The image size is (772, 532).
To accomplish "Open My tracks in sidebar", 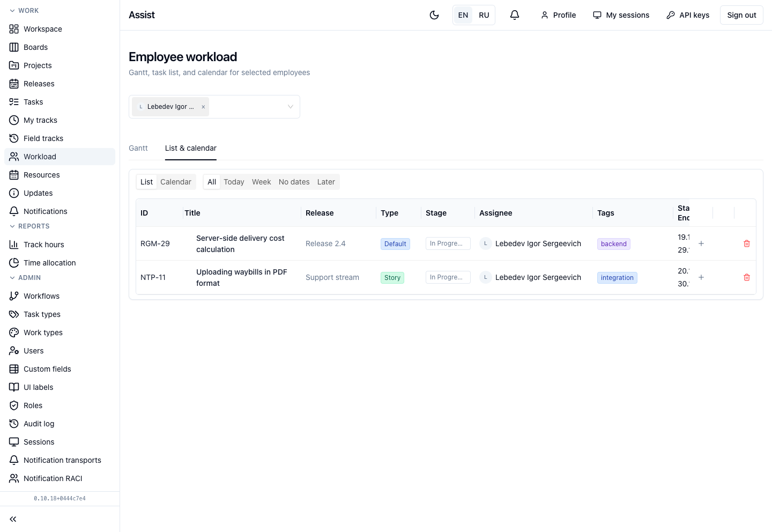I will (x=60, y=120).
